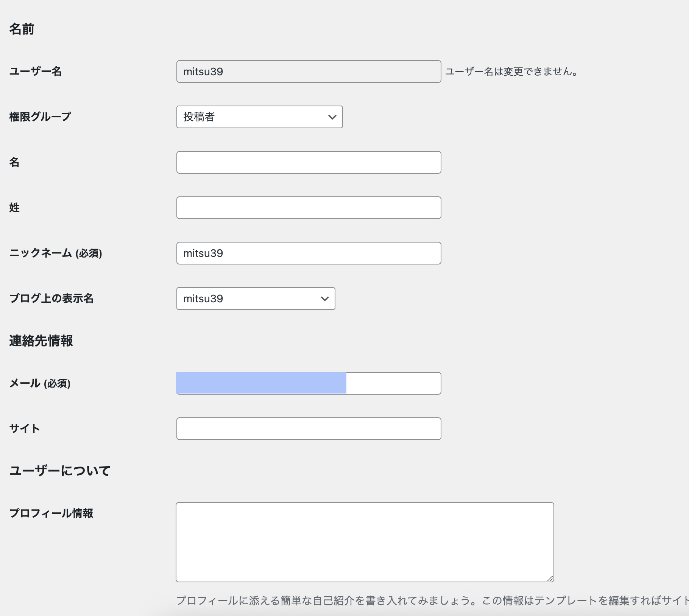The width and height of the screenshot is (689, 616).
Task: Open the ブログ上の表示名 dropdown
Action: (x=256, y=299)
